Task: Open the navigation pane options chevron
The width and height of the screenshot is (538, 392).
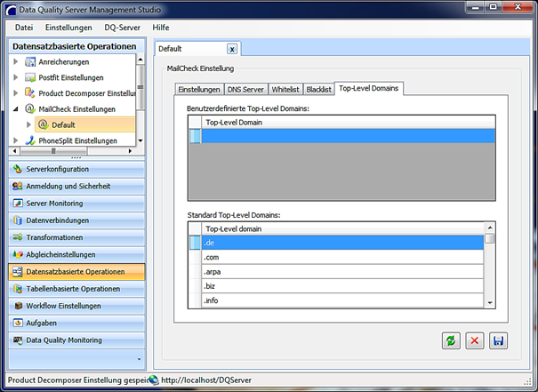Action: (x=139, y=359)
